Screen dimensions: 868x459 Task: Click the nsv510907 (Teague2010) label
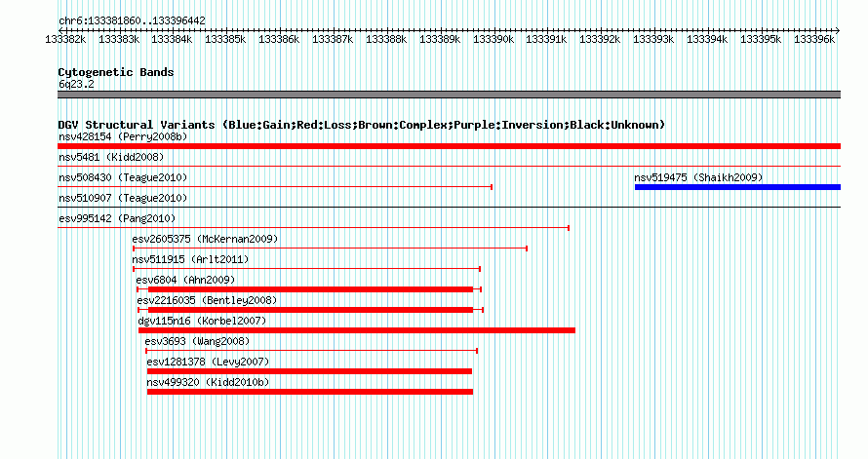[123, 198]
